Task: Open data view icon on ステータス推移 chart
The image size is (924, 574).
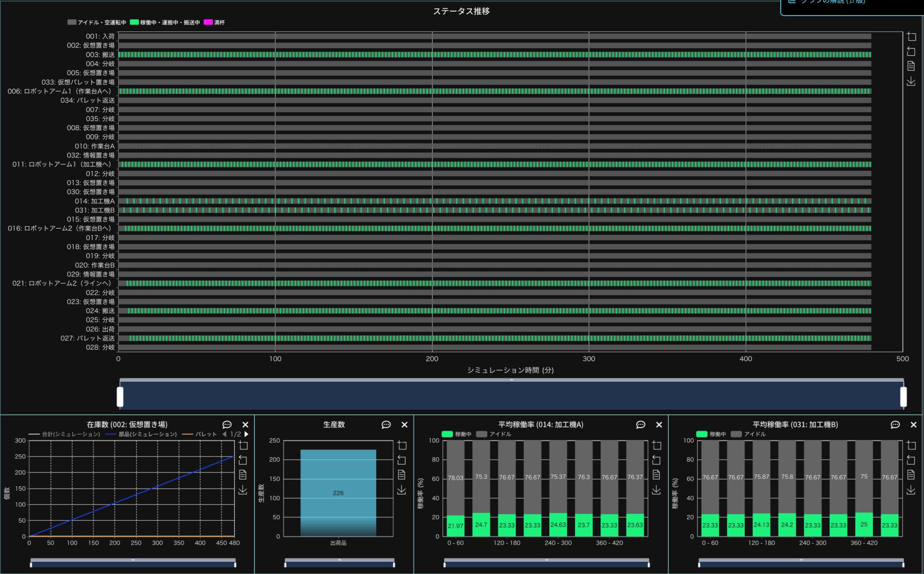Action: (x=911, y=66)
